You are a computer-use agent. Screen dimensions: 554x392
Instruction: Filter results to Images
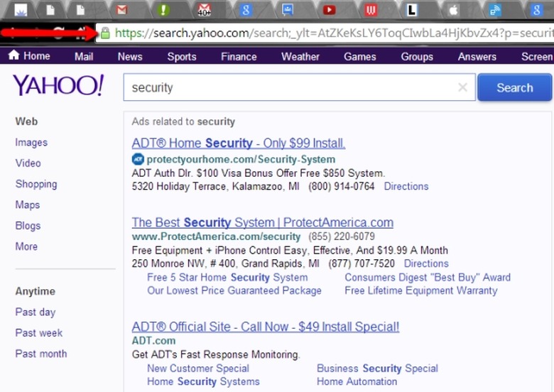tap(31, 142)
